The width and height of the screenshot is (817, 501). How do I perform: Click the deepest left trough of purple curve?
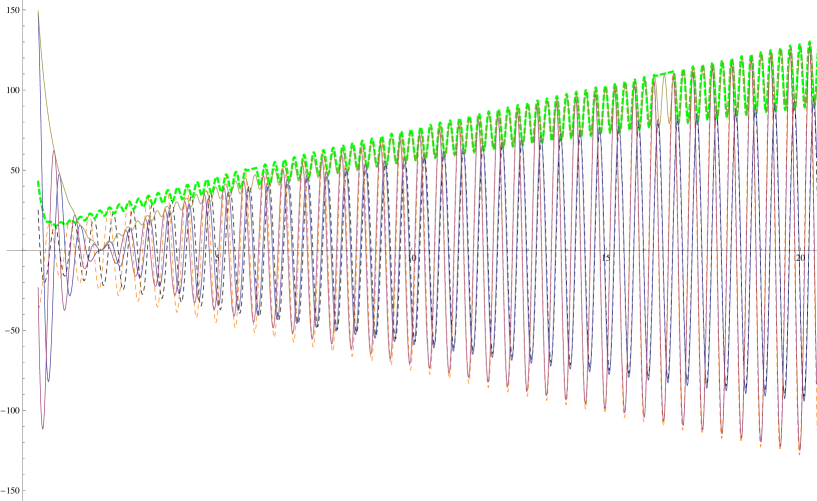[43, 428]
